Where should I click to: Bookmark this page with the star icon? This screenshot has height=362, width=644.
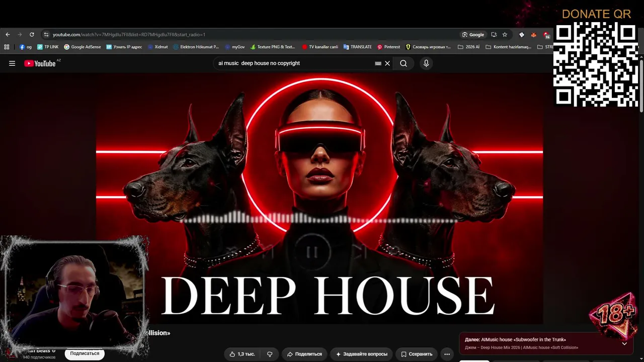pyautogui.click(x=505, y=35)
